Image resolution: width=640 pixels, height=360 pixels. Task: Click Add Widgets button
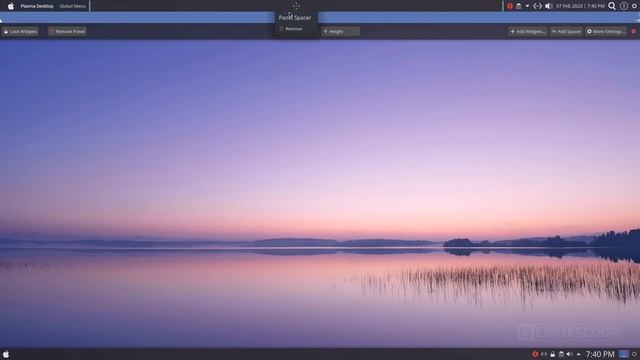point(527,31)
